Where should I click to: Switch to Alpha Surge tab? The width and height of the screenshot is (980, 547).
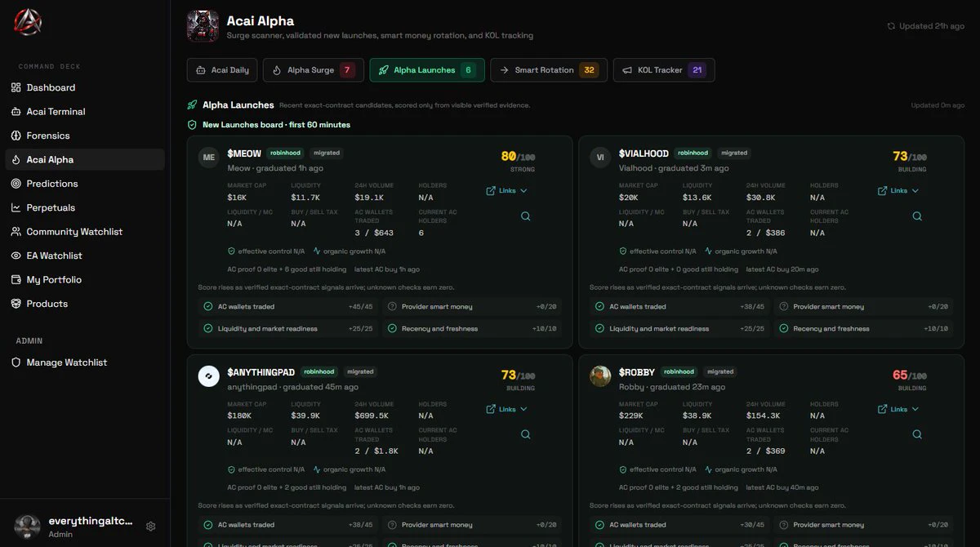coord(314,70)
